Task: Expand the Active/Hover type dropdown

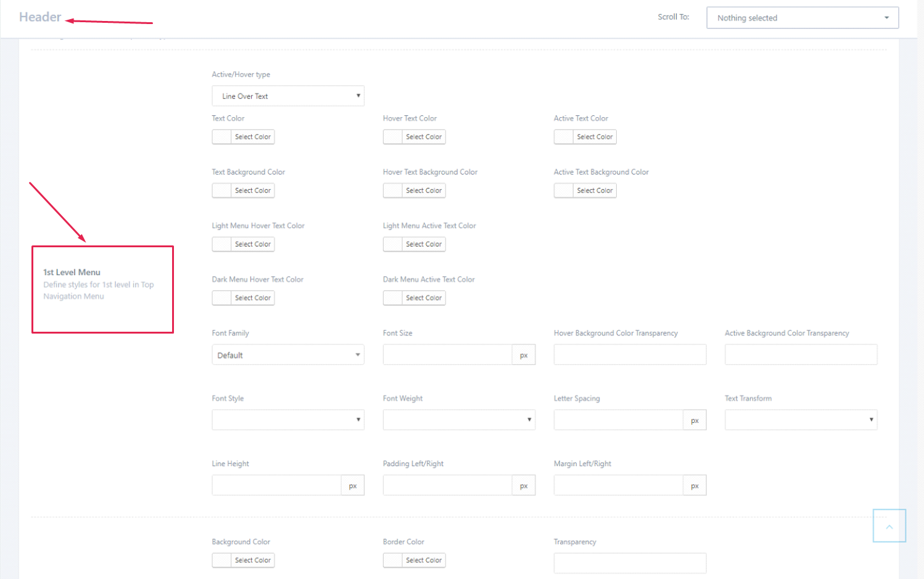Action: [x=287, y=96]
